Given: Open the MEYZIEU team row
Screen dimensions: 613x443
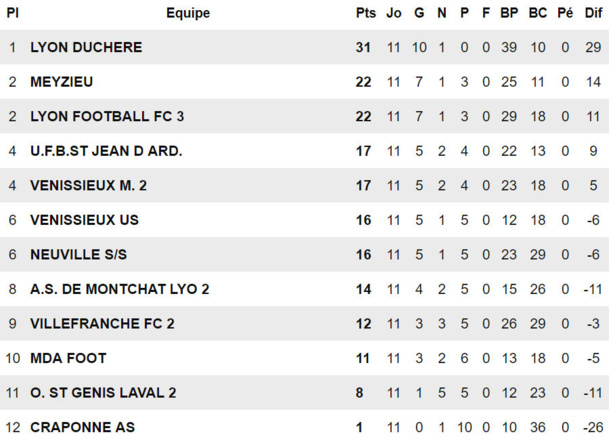Looking at the screenshot, I should 62,82.
